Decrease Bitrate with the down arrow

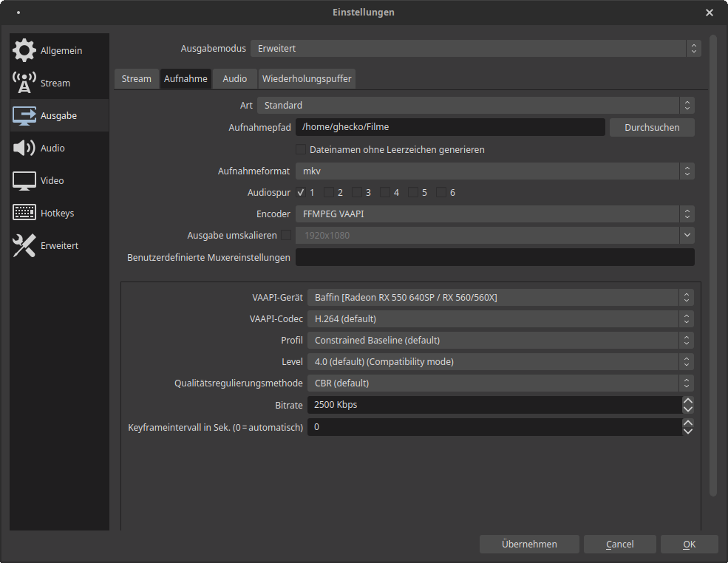[x=688, y=409]
